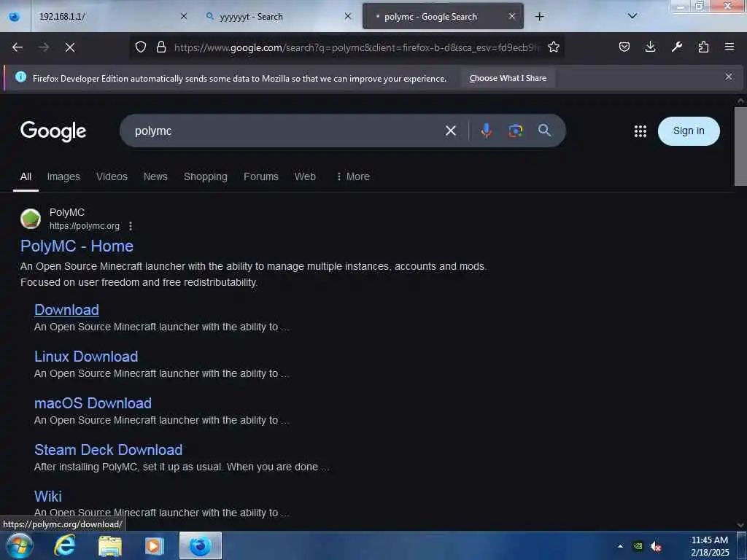Select the Shopping results tab

coord(205,176)
